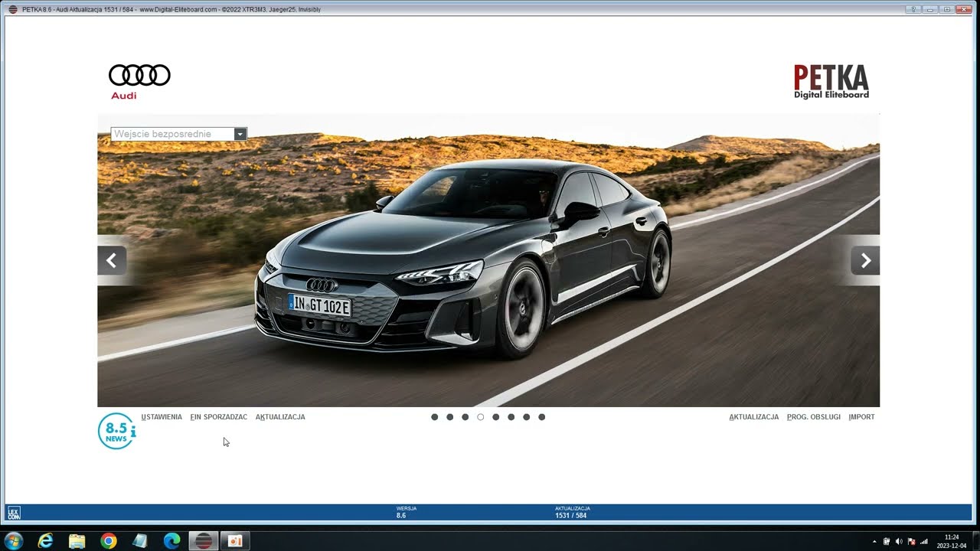Open the Windows Start menu orb
Screen dimensions: 980x551
point(14,541)
